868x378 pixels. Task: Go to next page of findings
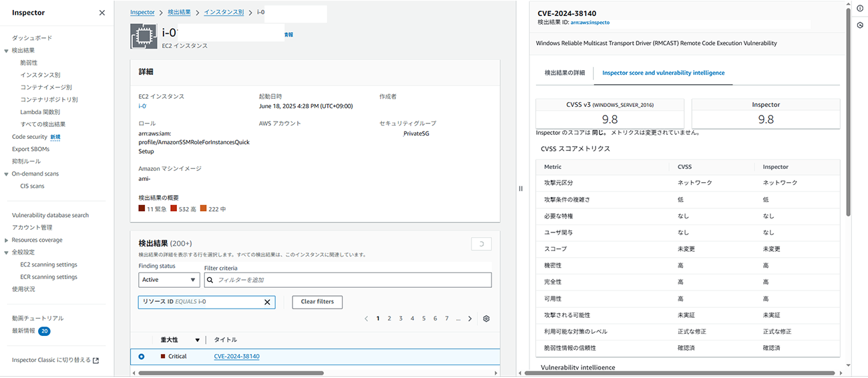coord(470,319)
